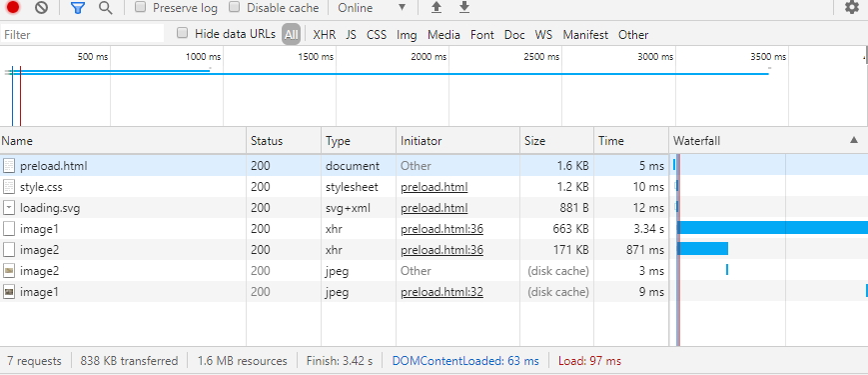Import HAR file with upload arrow
Screen dimensions: 868x375
[x=436, y=7]
